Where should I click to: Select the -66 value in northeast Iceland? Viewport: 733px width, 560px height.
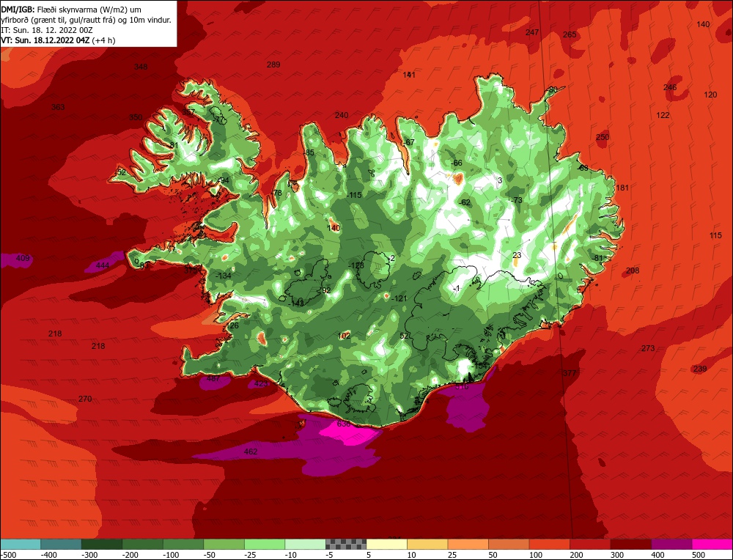(456, 163)
